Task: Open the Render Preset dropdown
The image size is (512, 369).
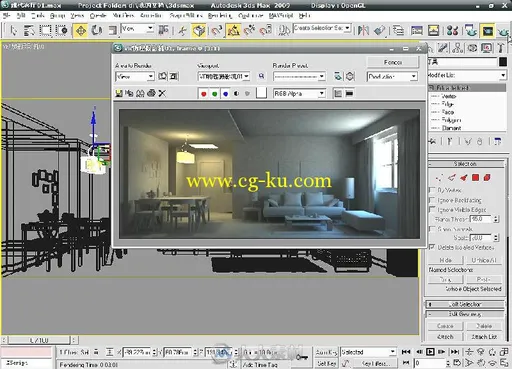Action: click(299, 77)
